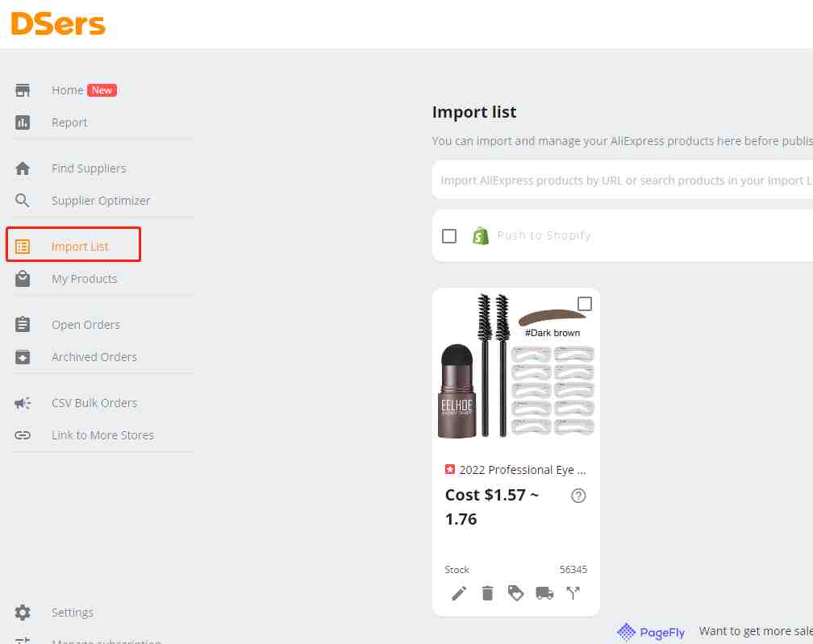813x644 pixels.
Task: Click the Supplier Optimizer magnifier icon
Action: click(23, 201)
